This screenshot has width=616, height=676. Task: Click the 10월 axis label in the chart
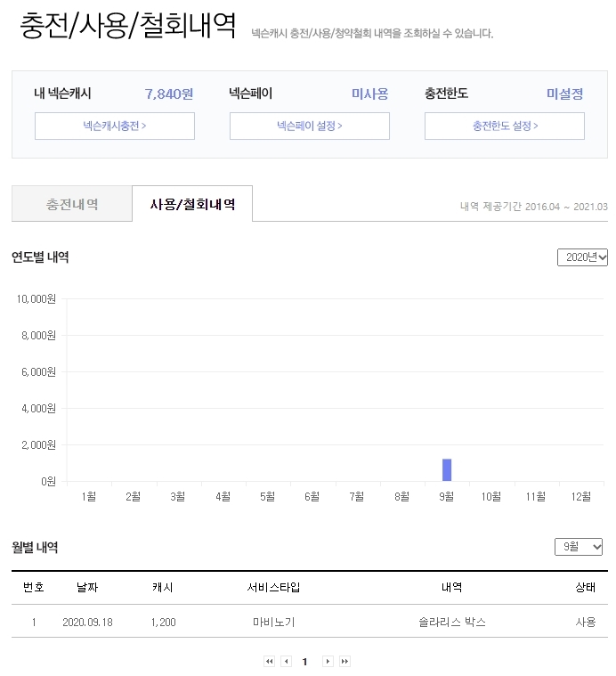click(x=491, y=496)
